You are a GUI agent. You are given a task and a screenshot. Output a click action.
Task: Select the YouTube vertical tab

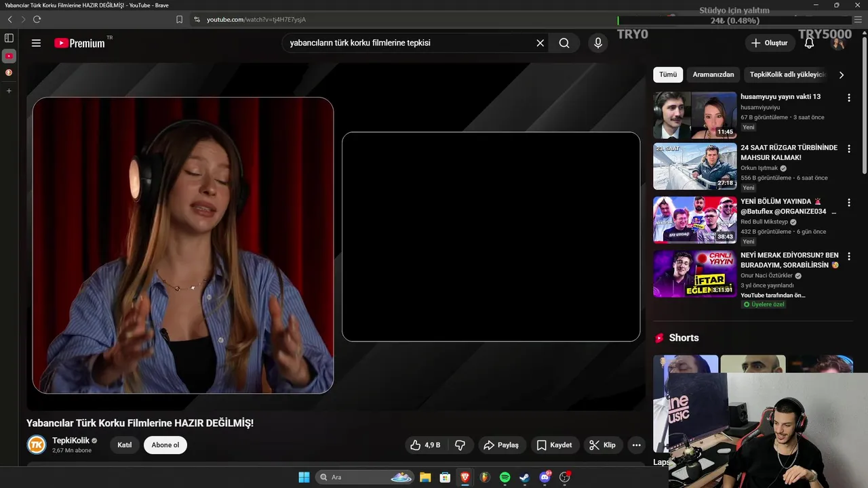click(x=9, y=56)
